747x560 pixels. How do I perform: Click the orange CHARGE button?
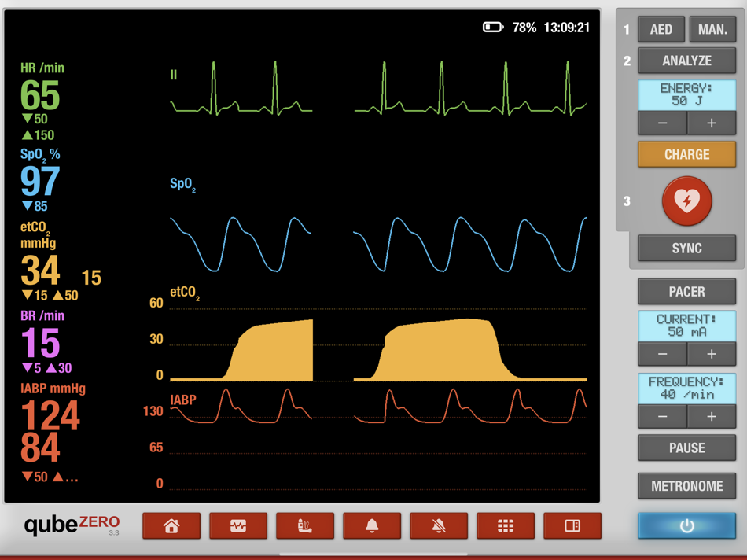(687, 154)
